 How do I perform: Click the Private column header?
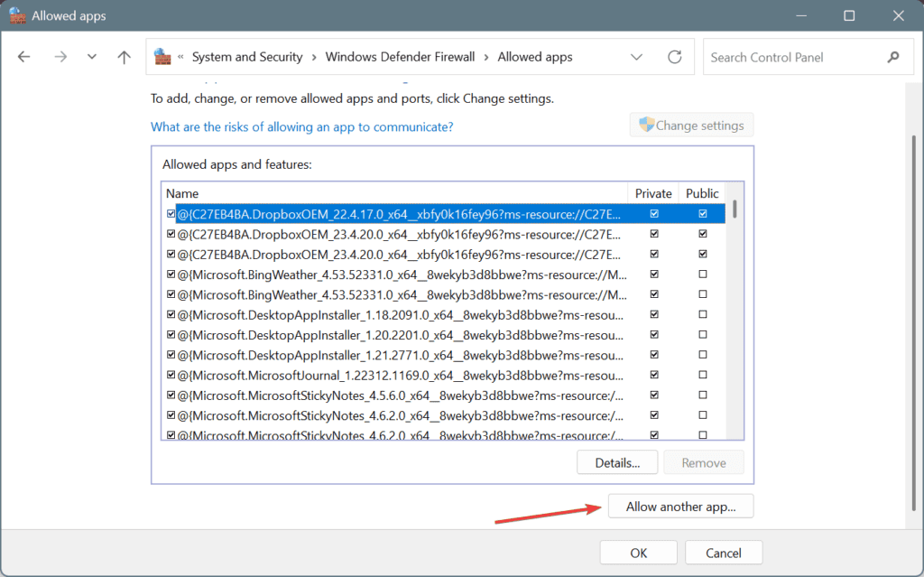click(x=653, y=193)
